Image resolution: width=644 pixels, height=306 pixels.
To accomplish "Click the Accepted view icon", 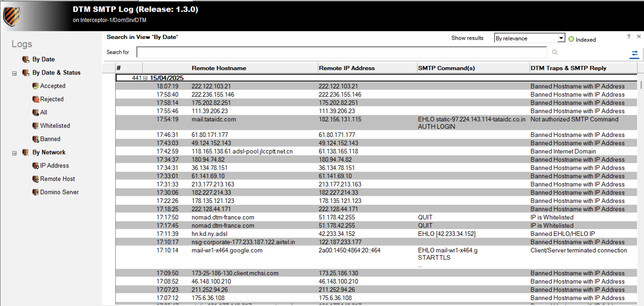I will click(35, 86).
